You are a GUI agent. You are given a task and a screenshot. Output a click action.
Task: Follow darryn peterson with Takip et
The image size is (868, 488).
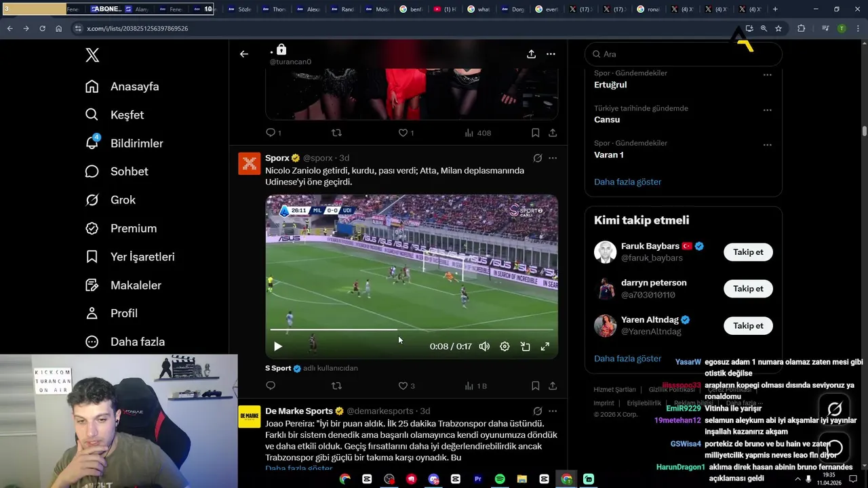pyautogui.click(x=748, y=289)
